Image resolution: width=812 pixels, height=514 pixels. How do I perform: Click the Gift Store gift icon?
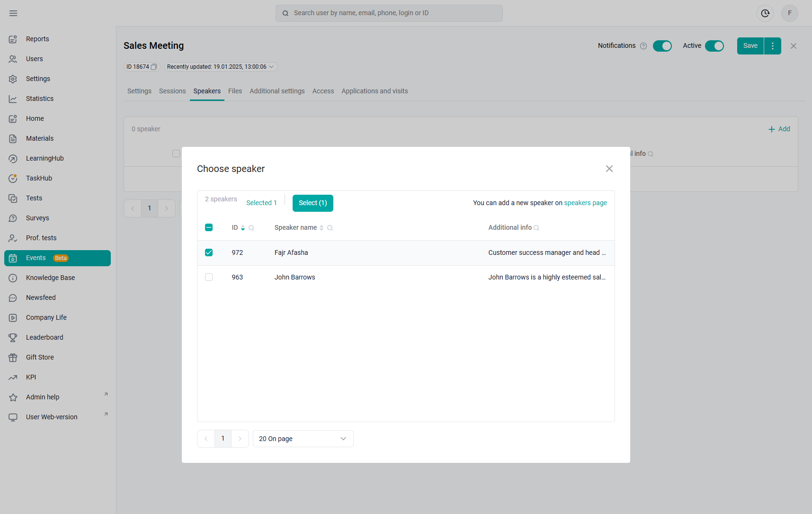click(13, 358)
